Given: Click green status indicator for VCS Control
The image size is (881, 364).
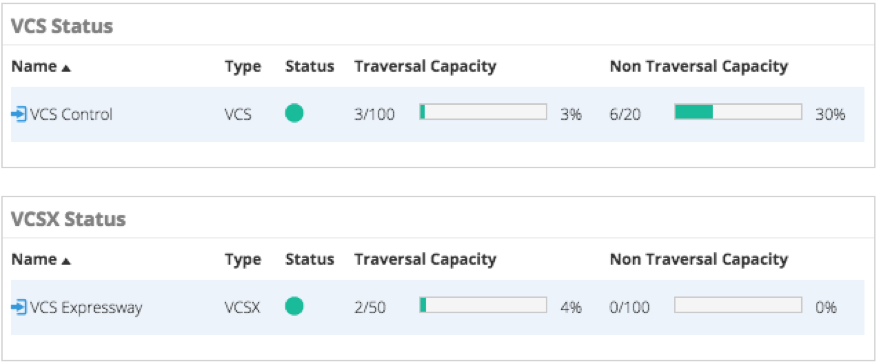Looking at the screenshot, I should coord(294,113).
